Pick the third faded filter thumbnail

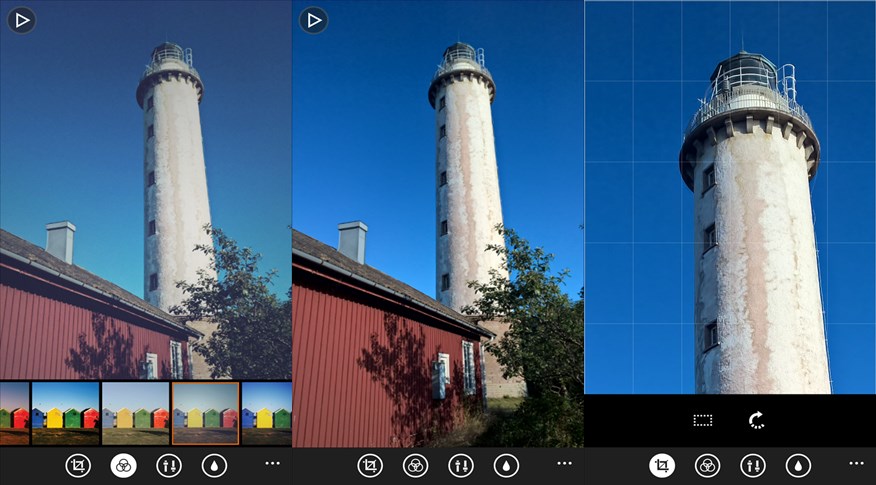[x=136, y=413]
